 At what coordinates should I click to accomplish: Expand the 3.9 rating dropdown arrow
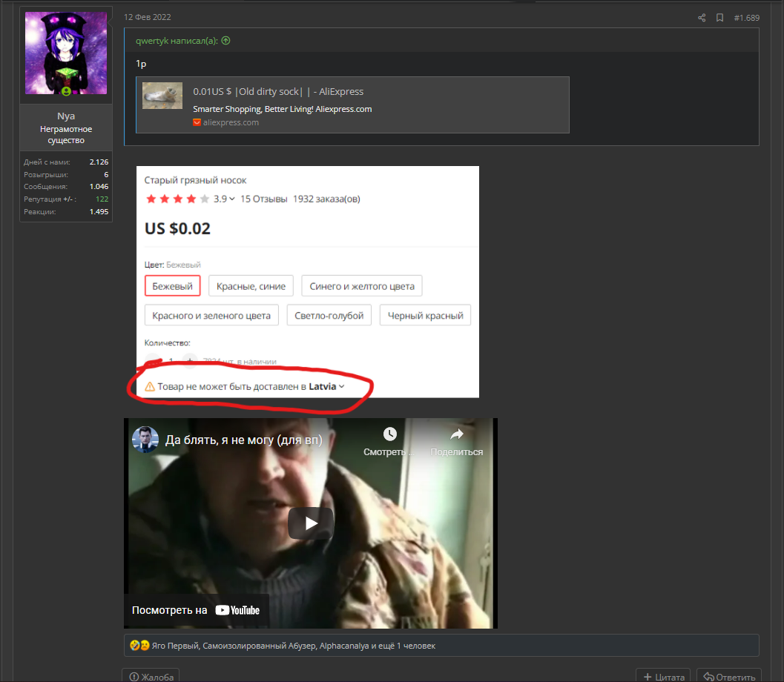232,199
